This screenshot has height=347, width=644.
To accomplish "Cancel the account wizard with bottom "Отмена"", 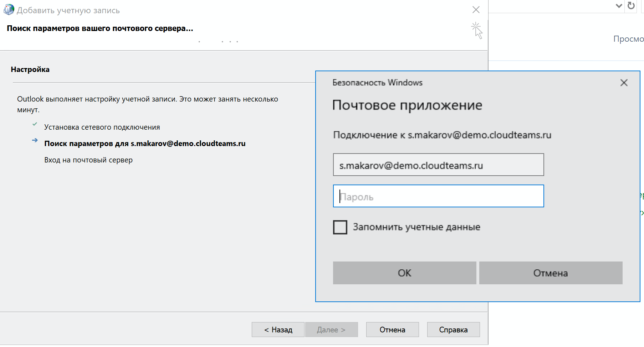I will tap(392, 330).
